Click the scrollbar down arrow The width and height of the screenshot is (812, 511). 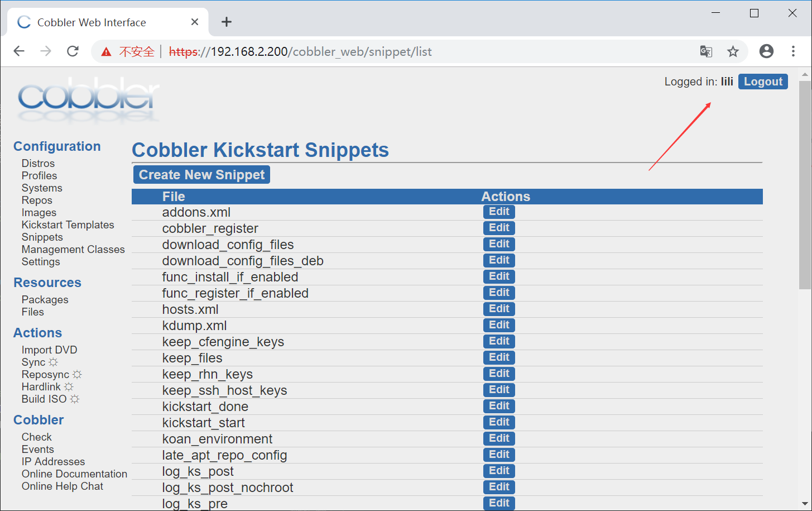click(x=805, y=504)
